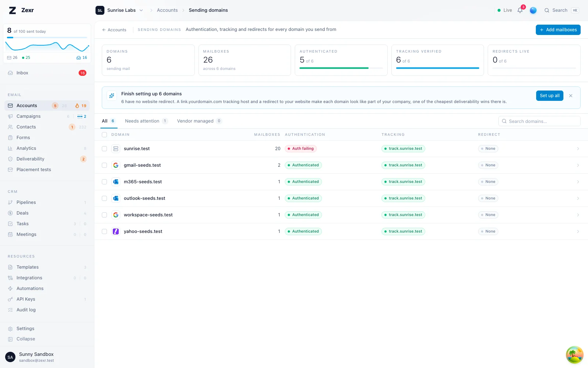Click the Yahoo icon for yahoo-seeds.test

pos(116,231)
